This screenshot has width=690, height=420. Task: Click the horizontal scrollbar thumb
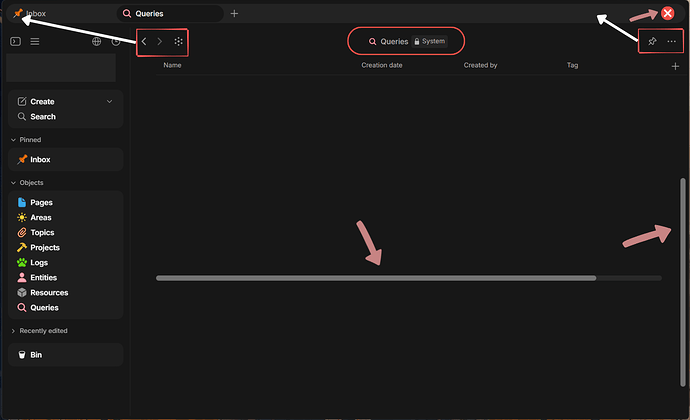tap(376, 278)
